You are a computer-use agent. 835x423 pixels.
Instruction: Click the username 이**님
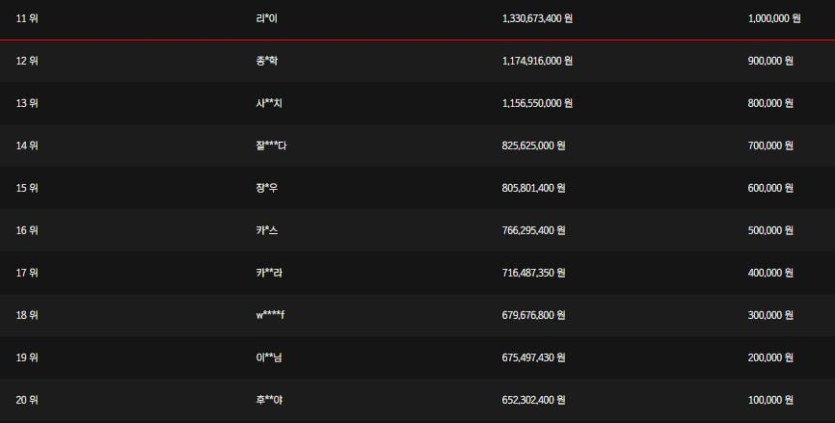(269, 358)
